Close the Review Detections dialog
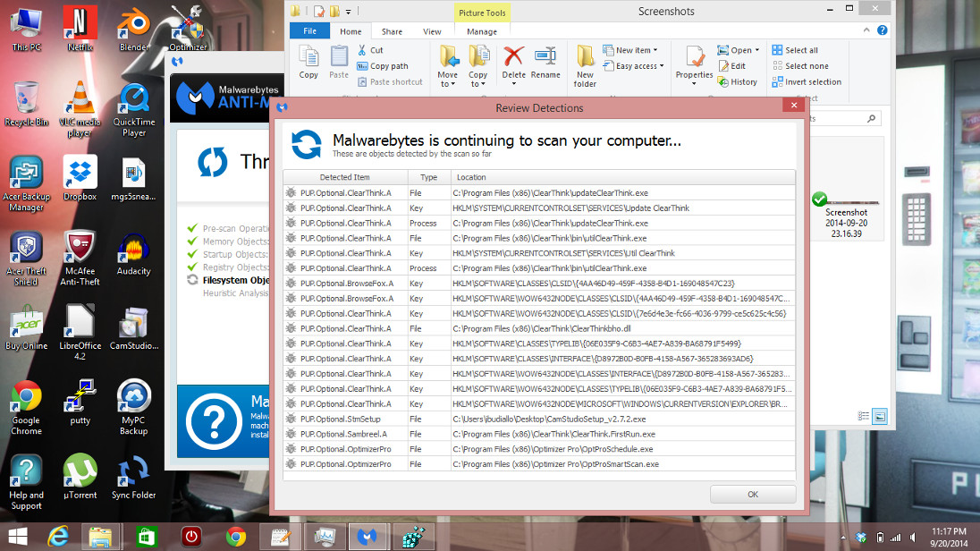The width and height of the screenshot is (980, 551). click(x=794, y=105)
